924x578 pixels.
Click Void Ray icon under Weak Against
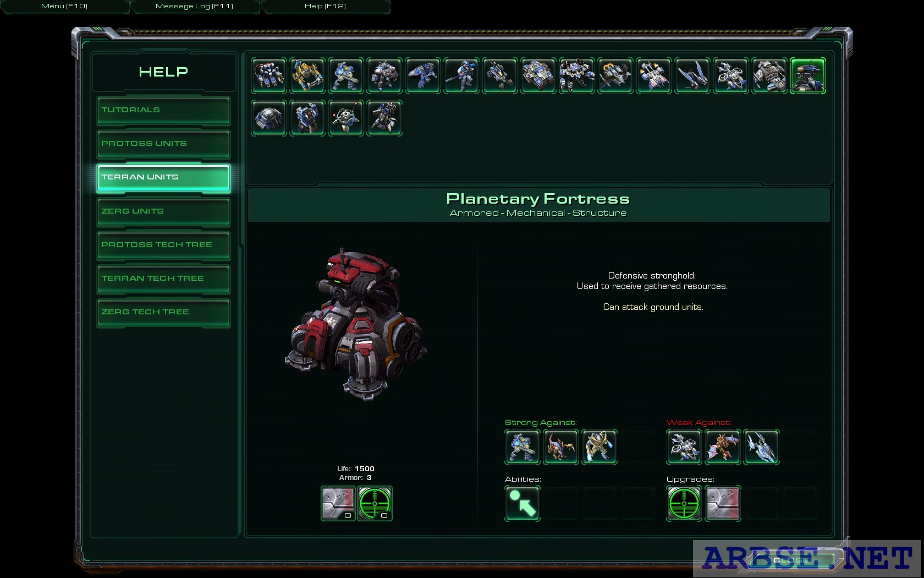761,447
